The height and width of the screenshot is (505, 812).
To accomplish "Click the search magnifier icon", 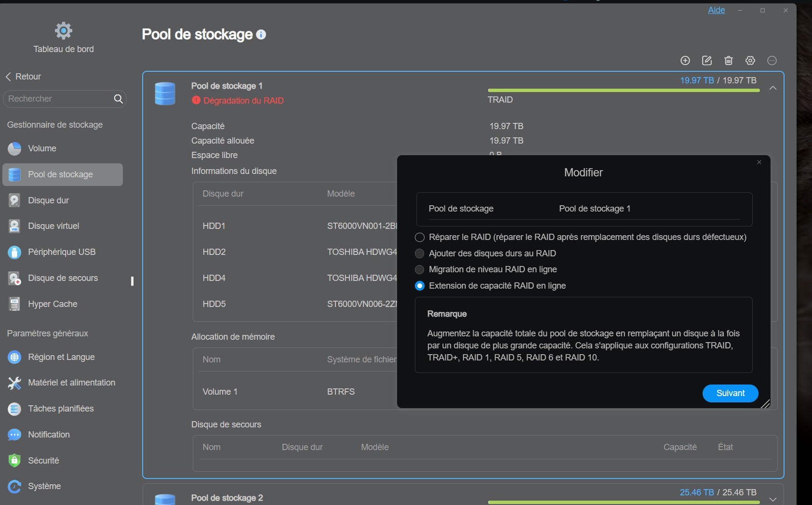I will [x=118, y=99].
